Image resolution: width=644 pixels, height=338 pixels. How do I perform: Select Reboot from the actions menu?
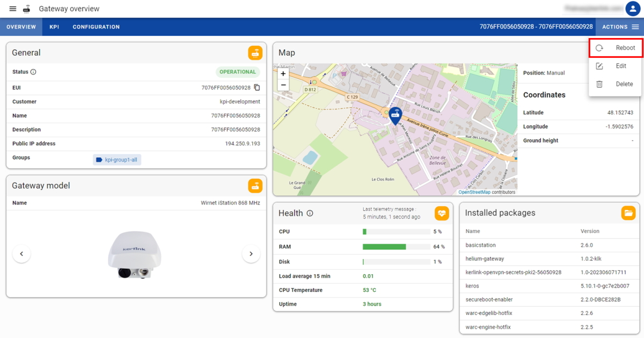point(615,48)
